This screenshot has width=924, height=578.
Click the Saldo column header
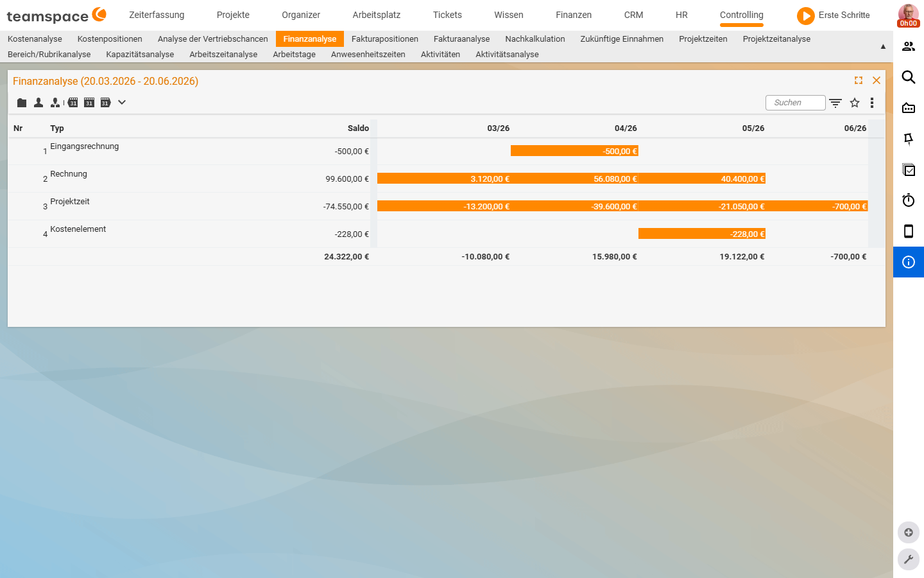[358, 128]
